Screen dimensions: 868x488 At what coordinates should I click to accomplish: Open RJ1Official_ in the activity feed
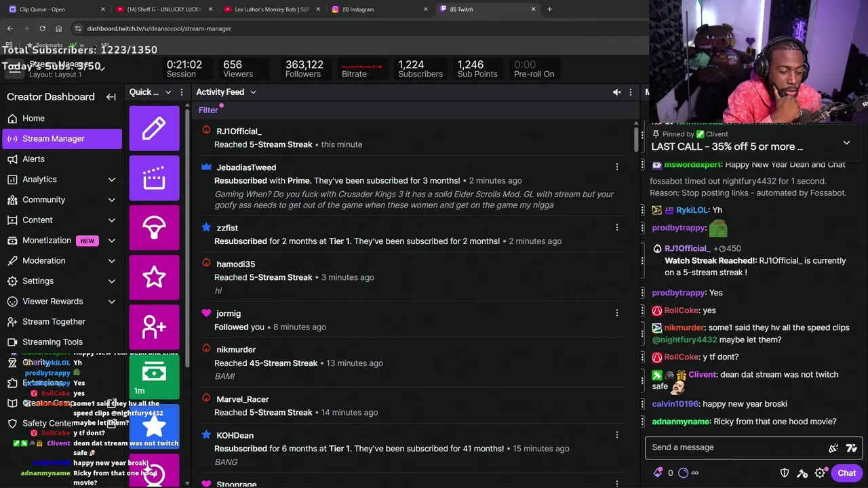pyautogui.click(x=239, y=131)
